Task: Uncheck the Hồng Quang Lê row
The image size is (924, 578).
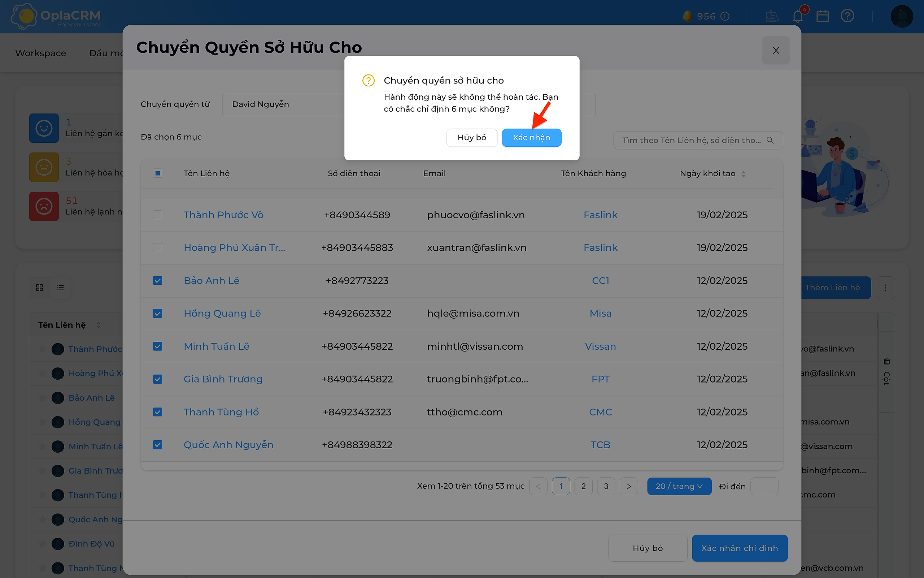Action: click(x=157, y=314)
